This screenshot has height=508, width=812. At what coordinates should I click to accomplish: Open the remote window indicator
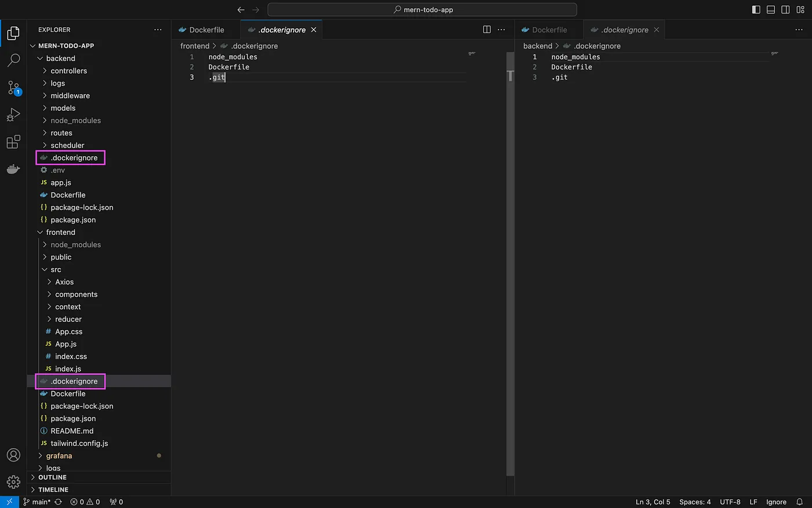(9, 502)
